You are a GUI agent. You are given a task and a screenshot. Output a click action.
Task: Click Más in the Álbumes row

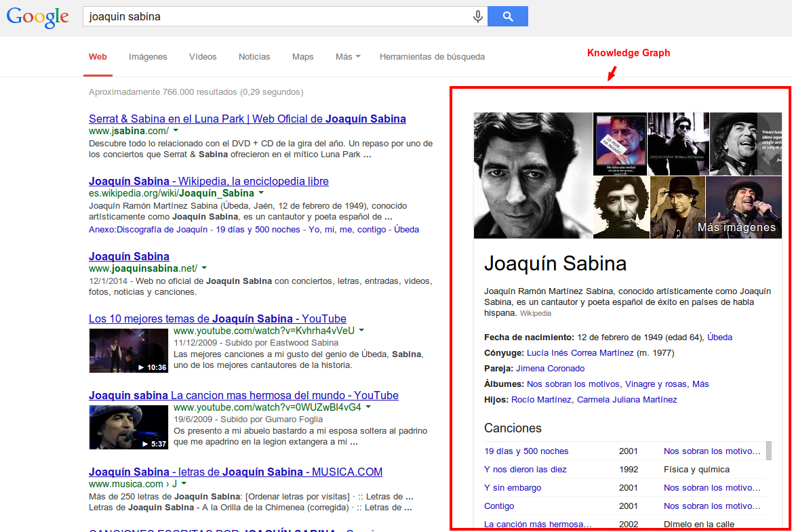[x=700, y=384]
